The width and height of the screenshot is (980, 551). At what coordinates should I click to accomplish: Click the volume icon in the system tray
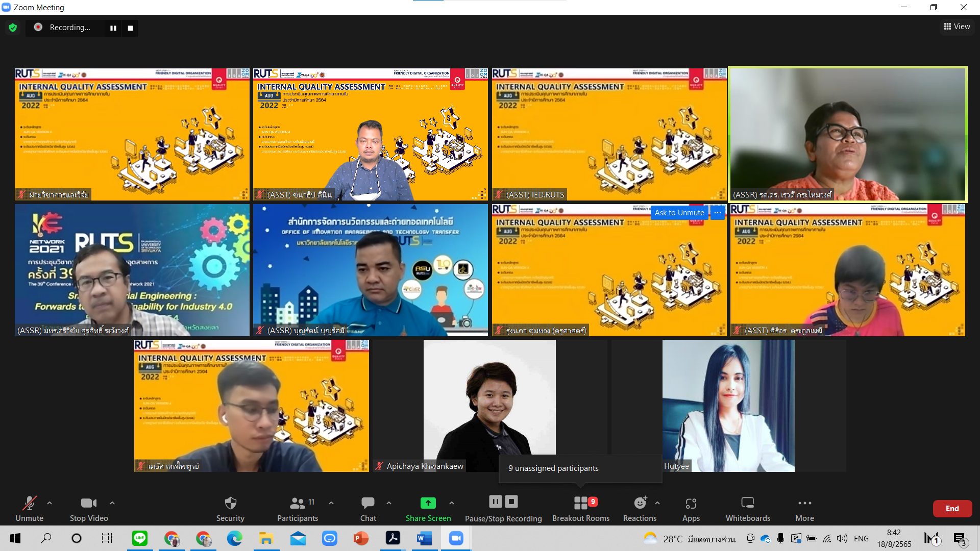click(x=842, y=539)
